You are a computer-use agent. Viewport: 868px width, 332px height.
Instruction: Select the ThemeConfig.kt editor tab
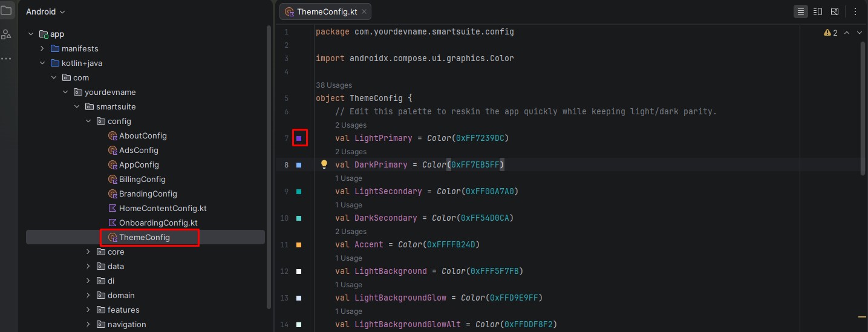(x=325, y=11)
